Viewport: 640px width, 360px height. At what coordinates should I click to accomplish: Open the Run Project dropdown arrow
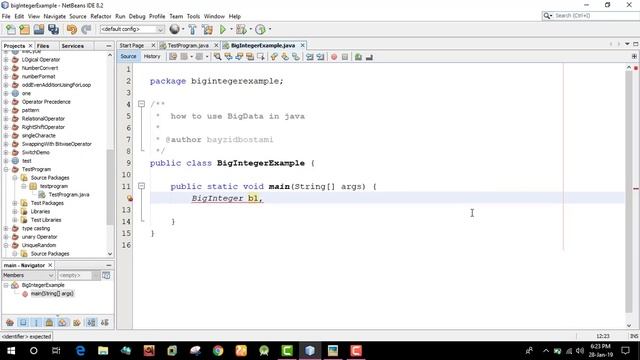(231, 29)
